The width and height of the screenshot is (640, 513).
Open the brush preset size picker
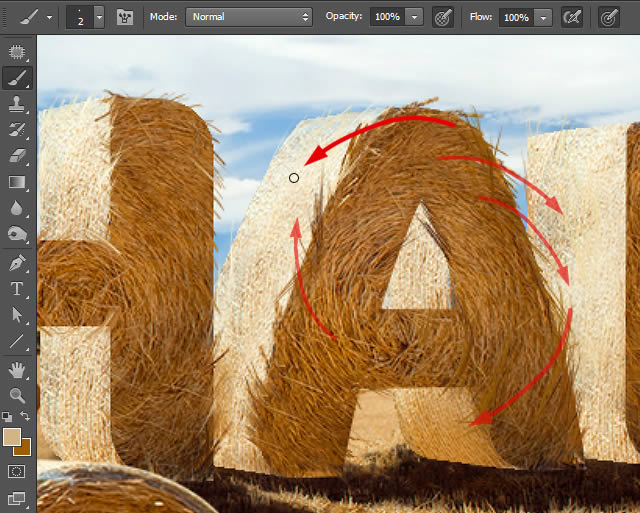click(99, 17)
